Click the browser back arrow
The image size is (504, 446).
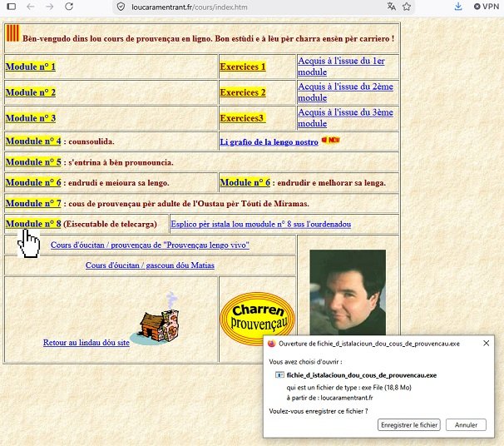[31, 7]
